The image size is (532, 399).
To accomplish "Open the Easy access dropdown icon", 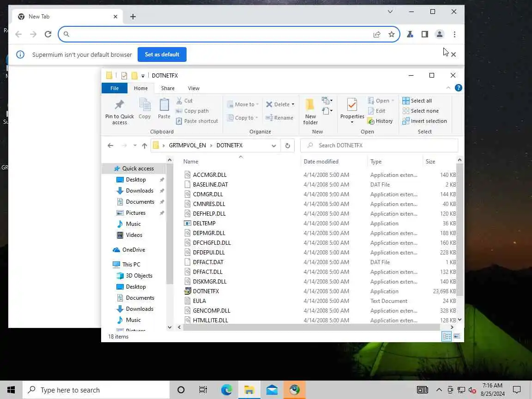I will tap(327, 111).
